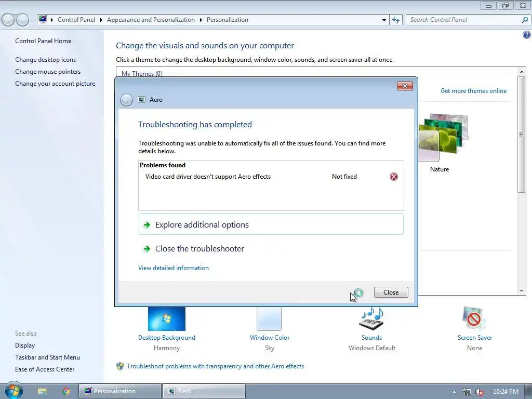Image resolution: width=532 pixels, height=399 pixels.
Task: Click the Close button in Aero dialog
Action: point(391,292)
